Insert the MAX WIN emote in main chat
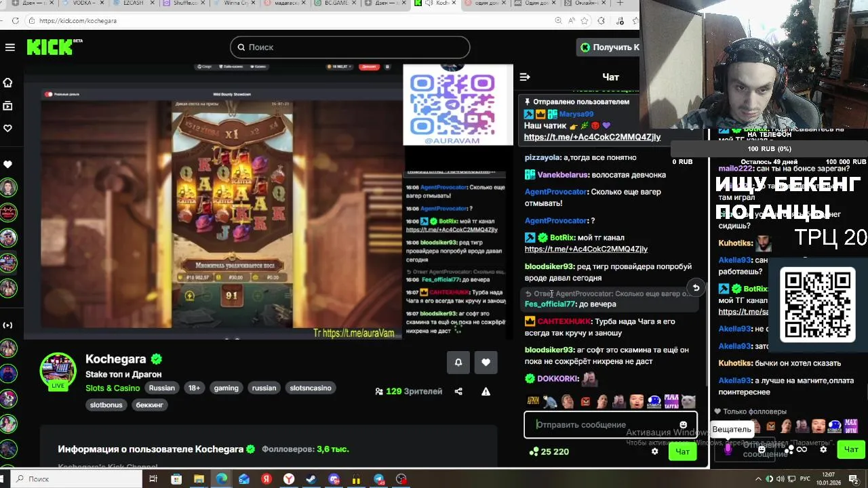The width and height of the screenshot is (868, 488). tap(671, 401)
